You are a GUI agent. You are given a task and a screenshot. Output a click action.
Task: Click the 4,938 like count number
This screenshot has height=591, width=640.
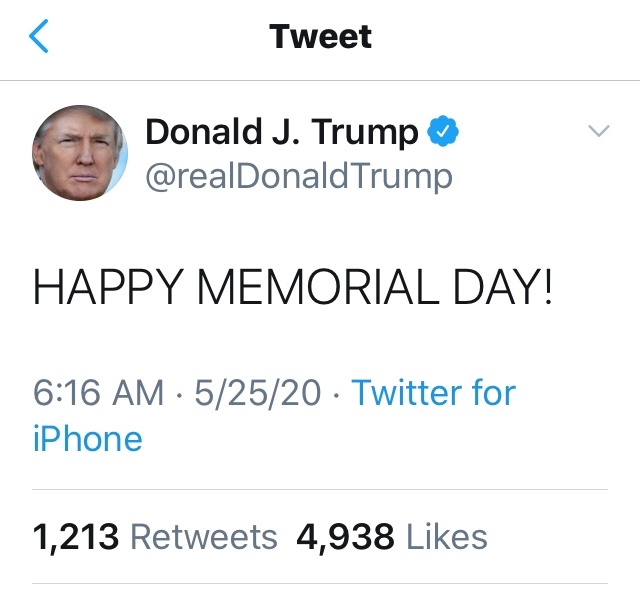tap(345, 537)
